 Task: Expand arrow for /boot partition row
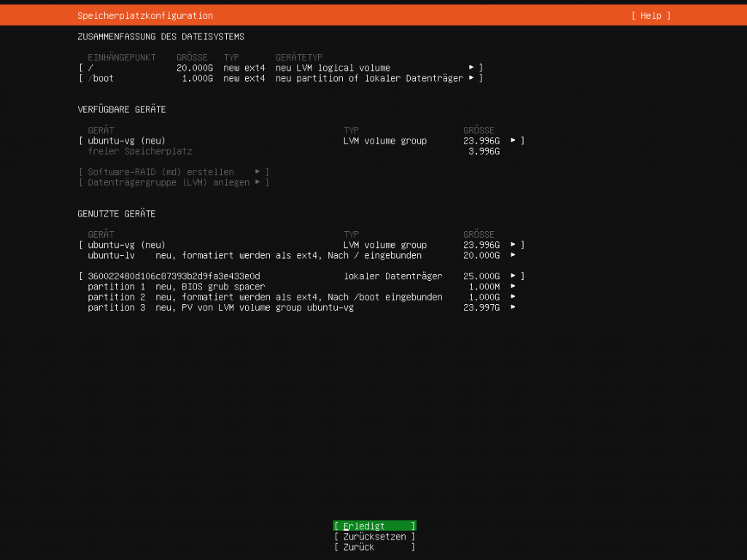472,78
